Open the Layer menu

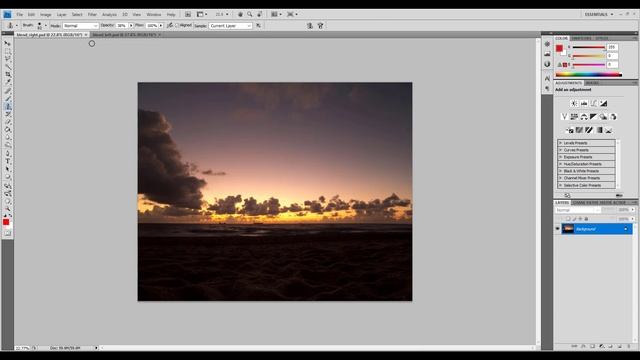coord(61,14)
